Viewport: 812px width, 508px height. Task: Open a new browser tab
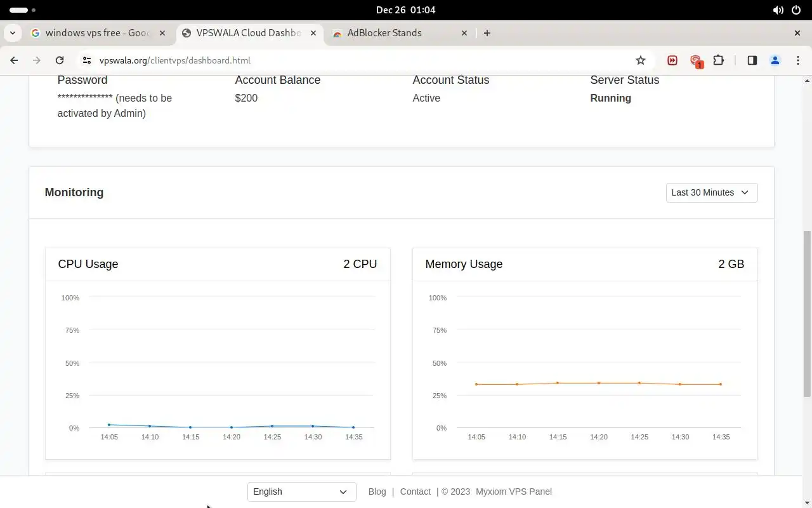(487, 33)
